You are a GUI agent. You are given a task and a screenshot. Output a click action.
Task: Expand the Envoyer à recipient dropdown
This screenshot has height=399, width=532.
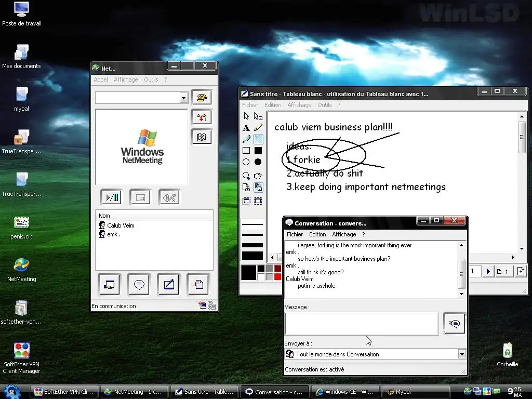pos(462,354)
